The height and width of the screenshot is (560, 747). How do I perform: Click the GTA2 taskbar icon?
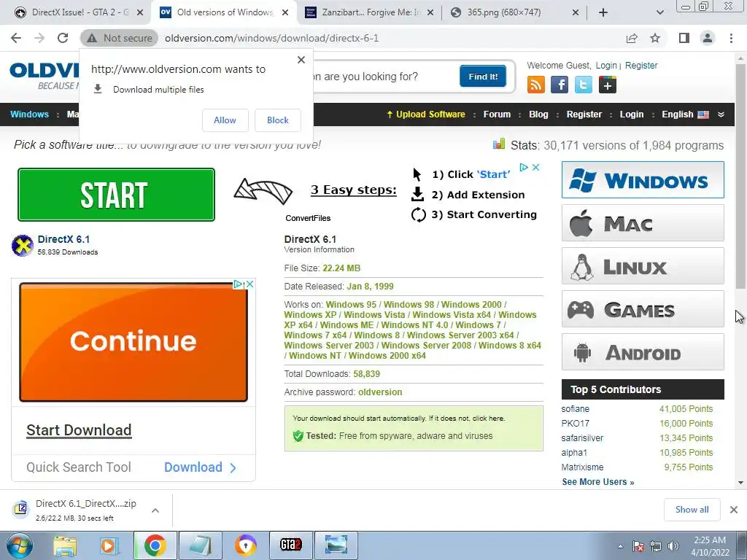pyautogui.click(x=290, y=545)
